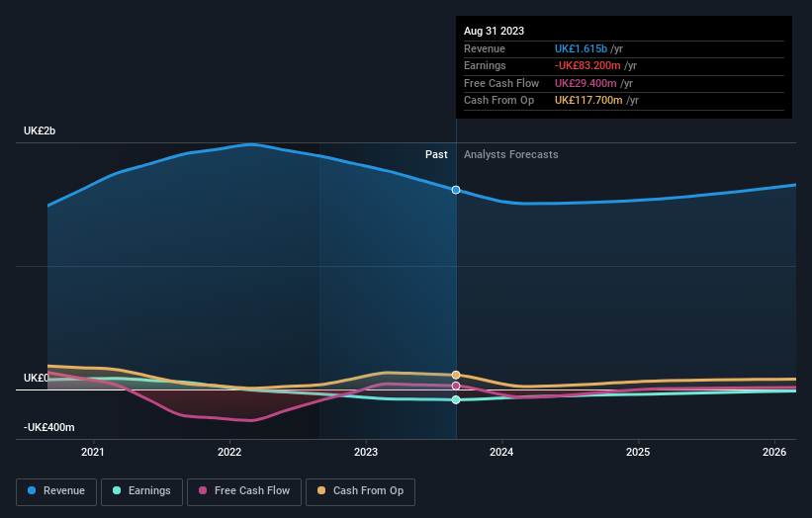Click the UK£29.400m free cash flow value
Image resolution: width=812 pixels, height=518 pixels.
tap(586, 83)
